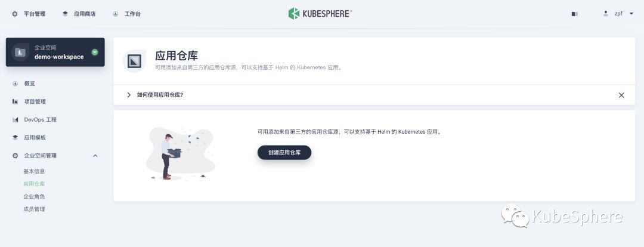Click the workbench dashboard icon
The image size is (644, 247).
pos(116,14)
